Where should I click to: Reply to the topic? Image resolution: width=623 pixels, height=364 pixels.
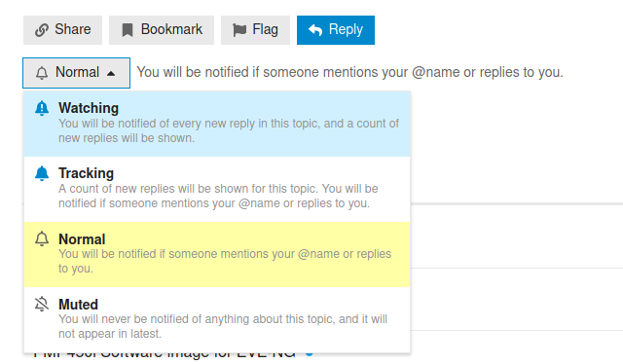(x=336, y=30)
